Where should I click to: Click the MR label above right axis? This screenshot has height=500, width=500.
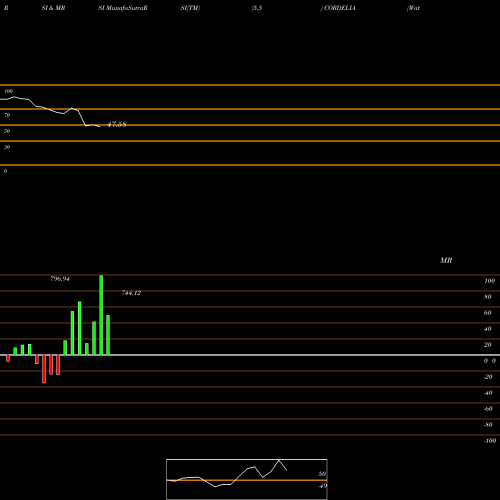point(446,260)
